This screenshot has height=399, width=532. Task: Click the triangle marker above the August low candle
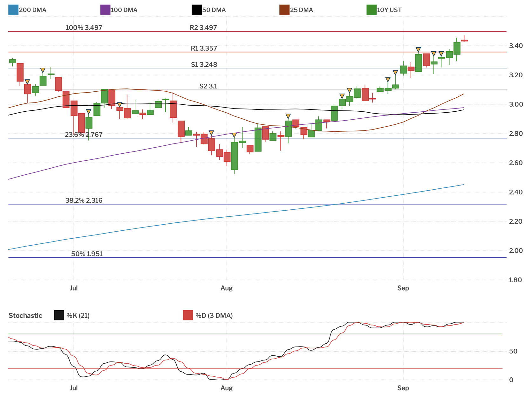click(234, 135)
